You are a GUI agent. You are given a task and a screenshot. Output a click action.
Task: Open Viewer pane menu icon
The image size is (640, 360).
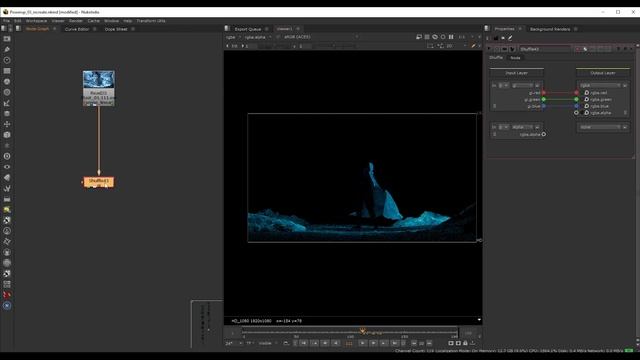pos(227,29)
